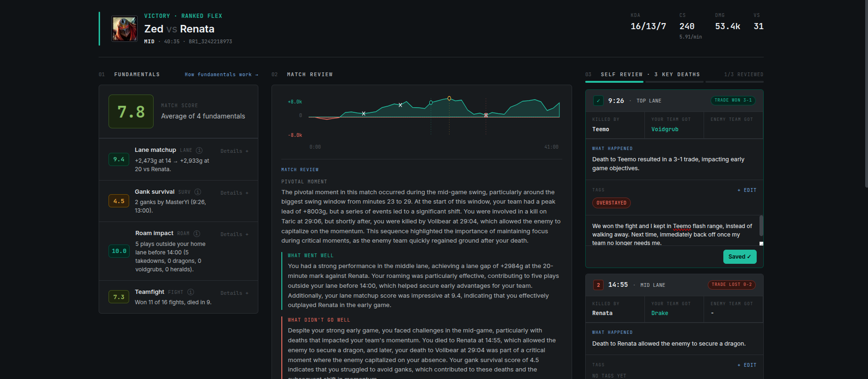Toggle the reviewed checkmark for 9:26 death
868x379 pixels.
coord(598,101)
